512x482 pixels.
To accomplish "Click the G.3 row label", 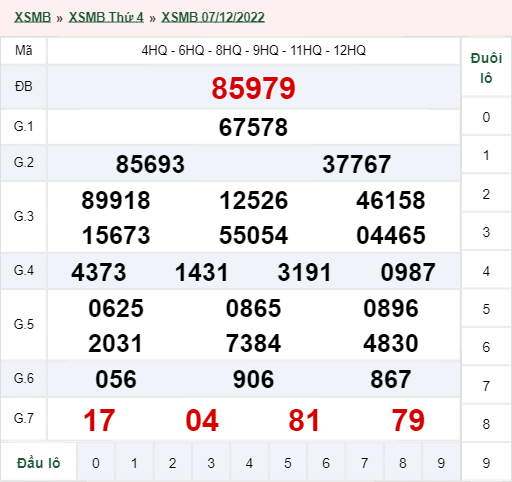I will pyautogui.click(x=24, y=217).
